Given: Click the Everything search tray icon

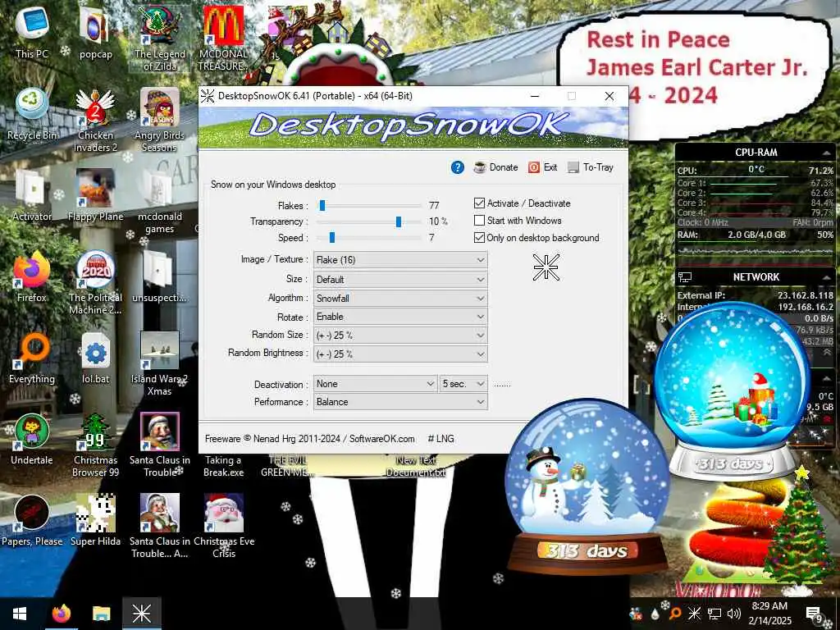Looking at the screenshot, I should point(676,614).
